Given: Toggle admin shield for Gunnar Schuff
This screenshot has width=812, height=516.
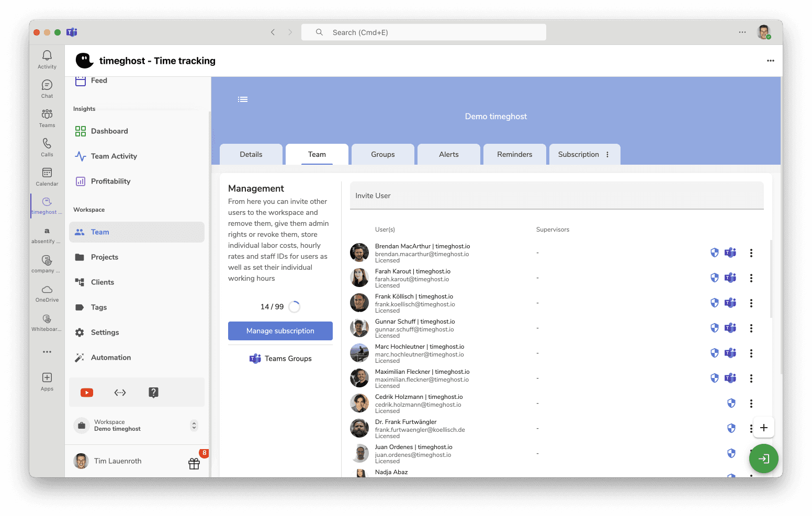Looking at the screenshot, I should 715,328.
